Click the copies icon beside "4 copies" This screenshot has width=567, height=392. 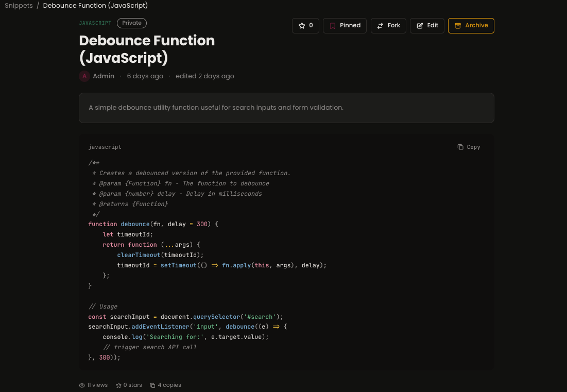click(152, 385)
